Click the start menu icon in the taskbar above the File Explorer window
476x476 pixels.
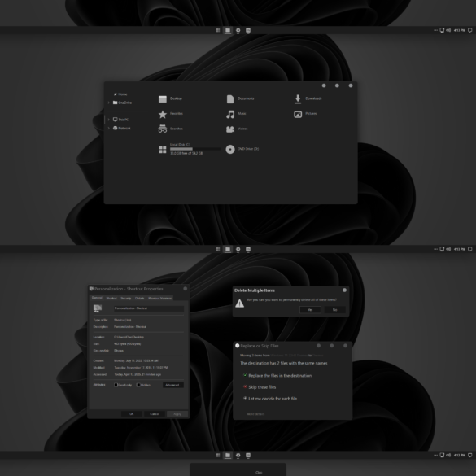218,30
